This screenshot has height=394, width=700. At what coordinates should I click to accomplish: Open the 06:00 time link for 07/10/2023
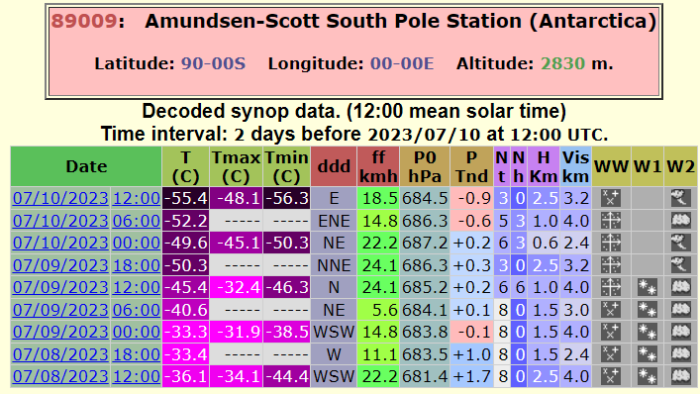[136, 221]
